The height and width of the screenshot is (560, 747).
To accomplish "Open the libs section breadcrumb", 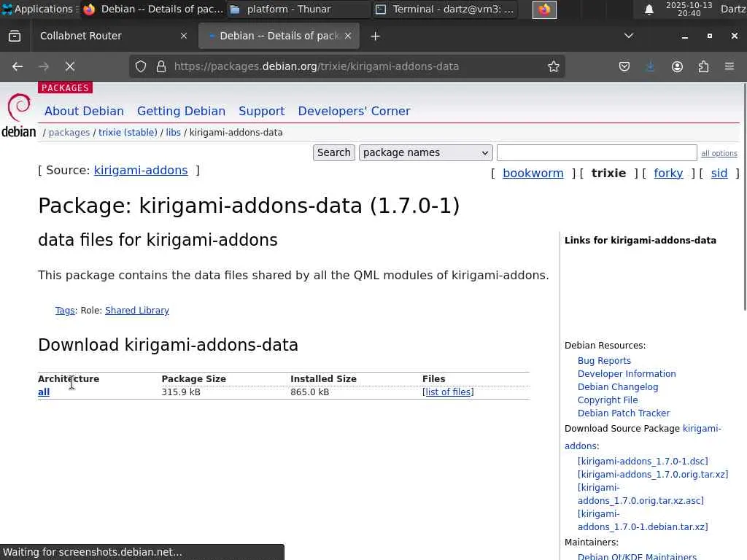I will [174, 133].
